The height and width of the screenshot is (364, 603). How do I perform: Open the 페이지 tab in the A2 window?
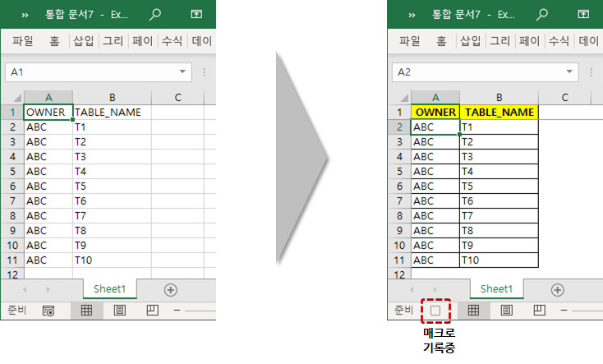(x=530, y=41)
